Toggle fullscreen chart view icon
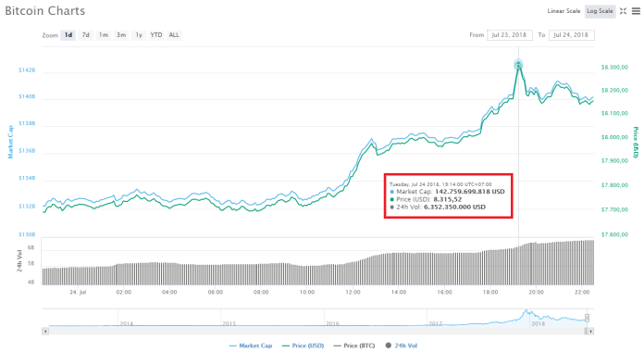The image size is (644, 352). [623, 11]
